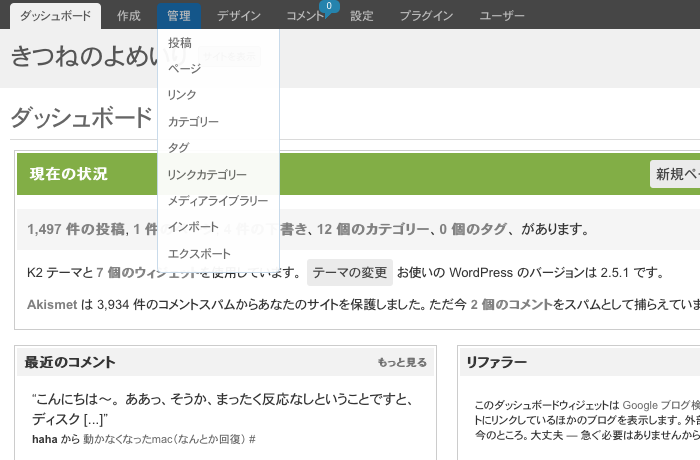
Task: Choose ページ in the 管理 dropdown
Action: coord(184,69)
